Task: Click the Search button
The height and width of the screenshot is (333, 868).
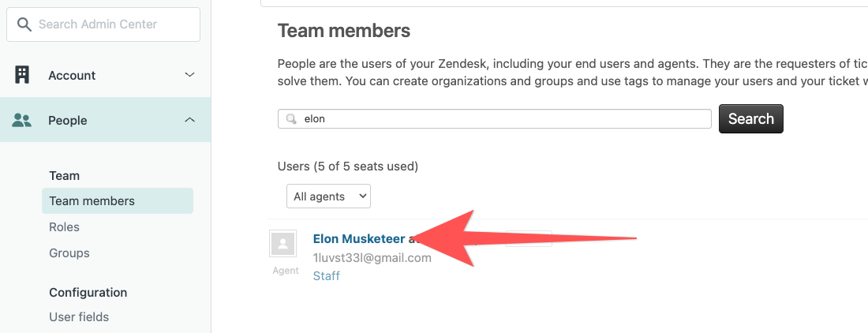Action: [x=750, y=119]
